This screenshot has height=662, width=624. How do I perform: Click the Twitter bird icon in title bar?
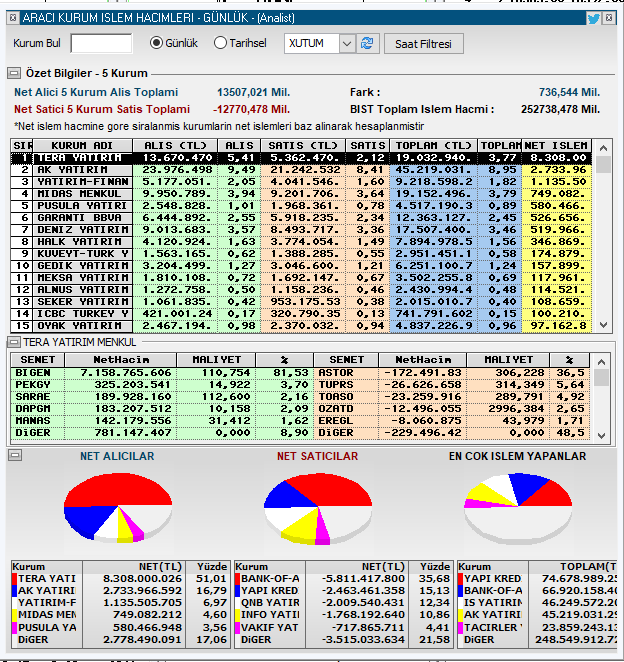pyautogui.click(x=593, y=18)
